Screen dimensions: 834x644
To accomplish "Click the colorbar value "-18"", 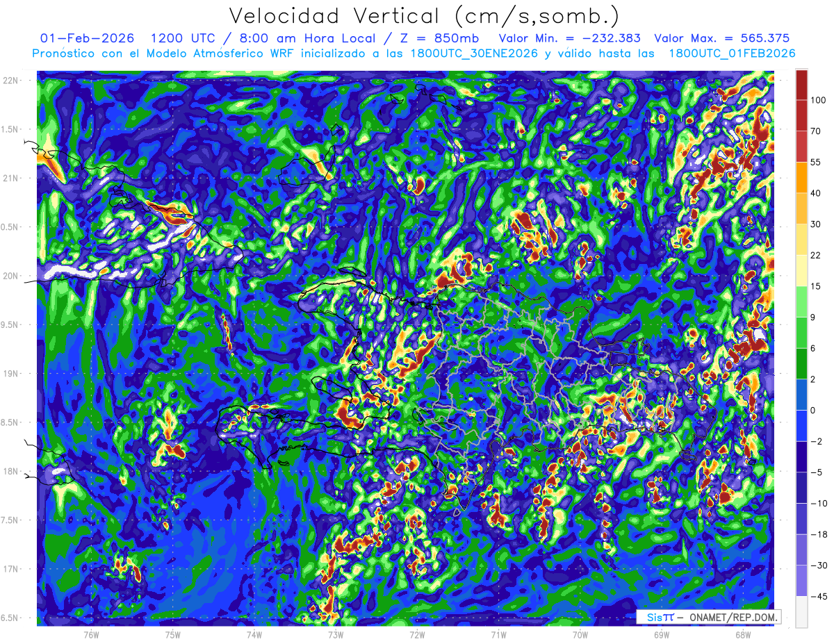I will [x=818, y=534].
